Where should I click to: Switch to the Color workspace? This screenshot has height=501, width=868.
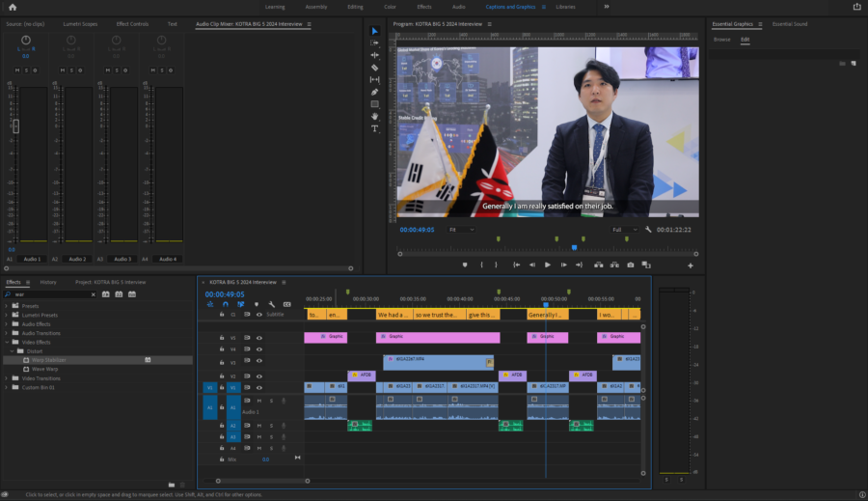[390, 6]
